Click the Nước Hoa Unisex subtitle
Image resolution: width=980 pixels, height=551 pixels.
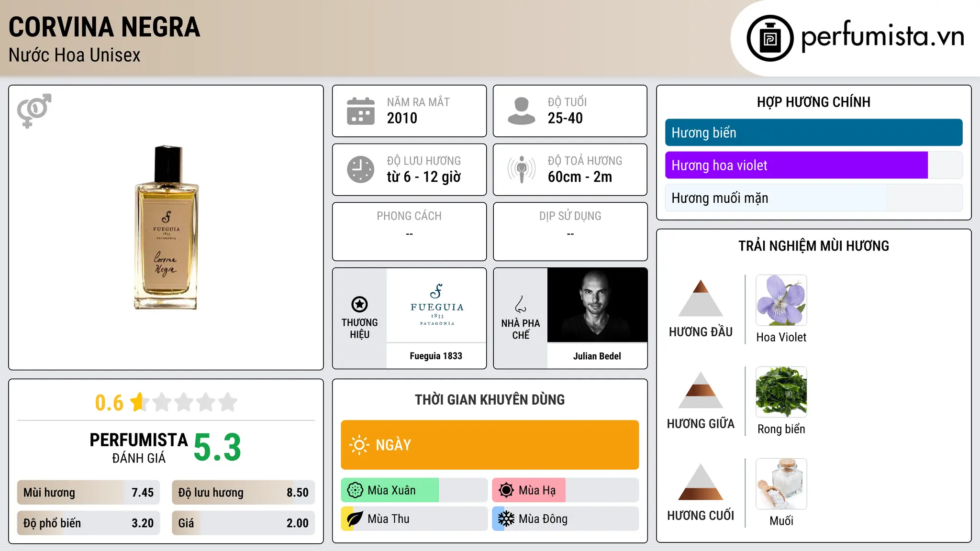(75, 55)
